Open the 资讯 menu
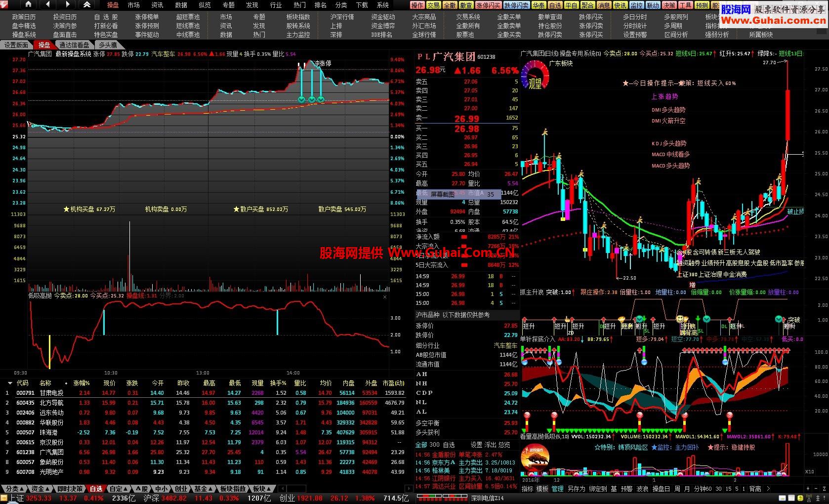The image size is (829, 504). (157, 5)
